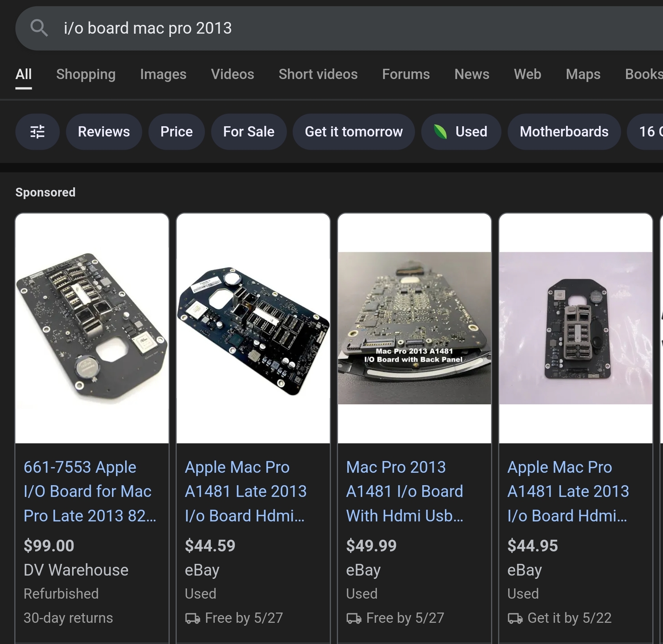Switch to the Shopping tab
The height and width of the screenshot is (644, 663).
(86, 74)
